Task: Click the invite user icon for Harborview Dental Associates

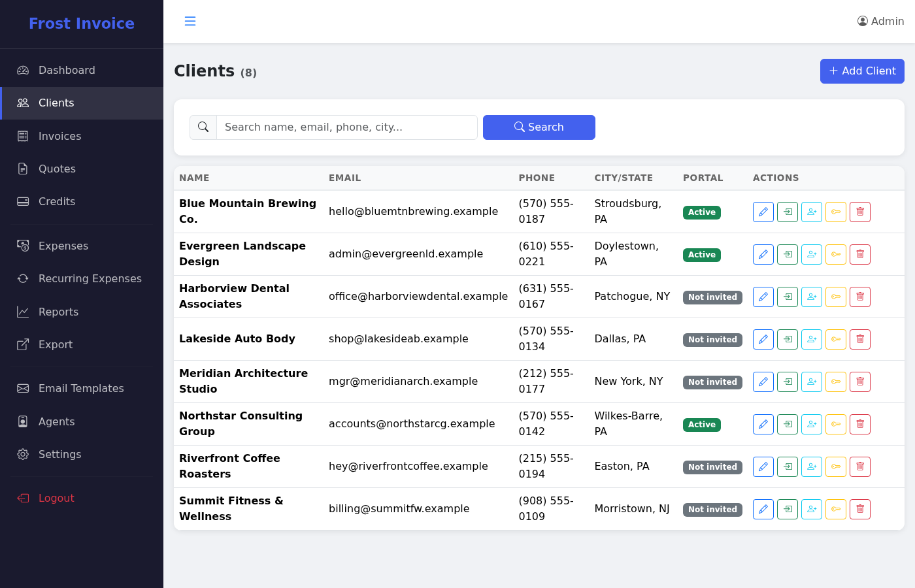Action: click(812, 297)
